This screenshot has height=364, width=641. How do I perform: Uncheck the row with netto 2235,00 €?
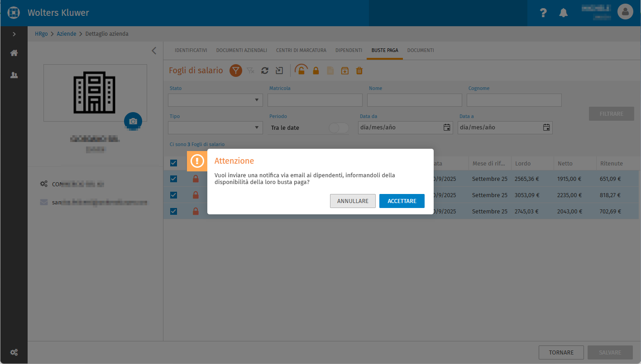173,195
